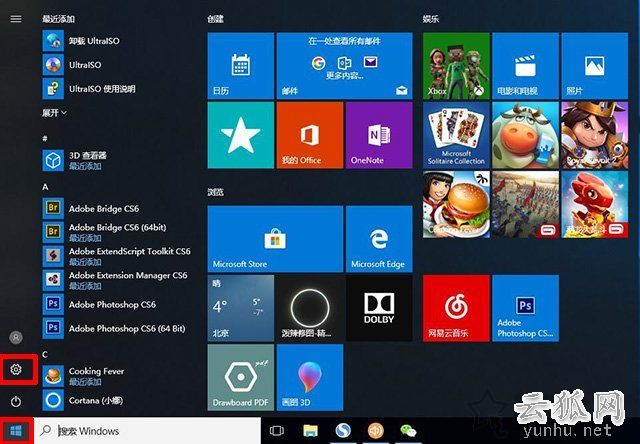
Task: Click the 浏览 tile group title
Action: pos(215,192)
